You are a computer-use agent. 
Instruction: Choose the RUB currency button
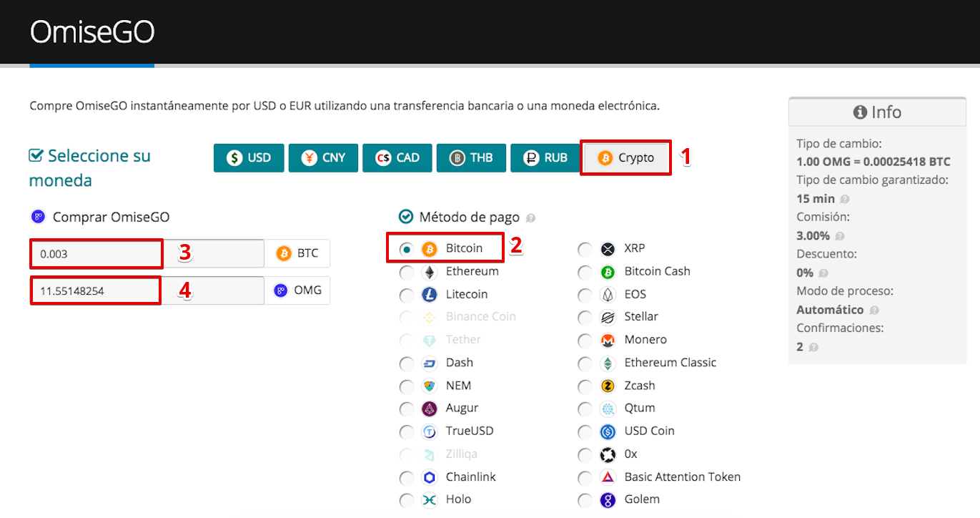point(545,158)
